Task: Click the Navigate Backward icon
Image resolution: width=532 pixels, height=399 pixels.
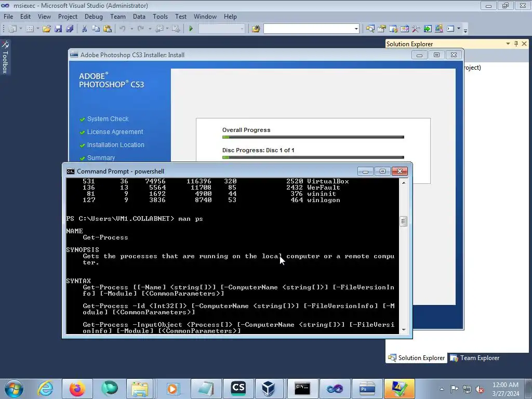Action: [159, 29]
